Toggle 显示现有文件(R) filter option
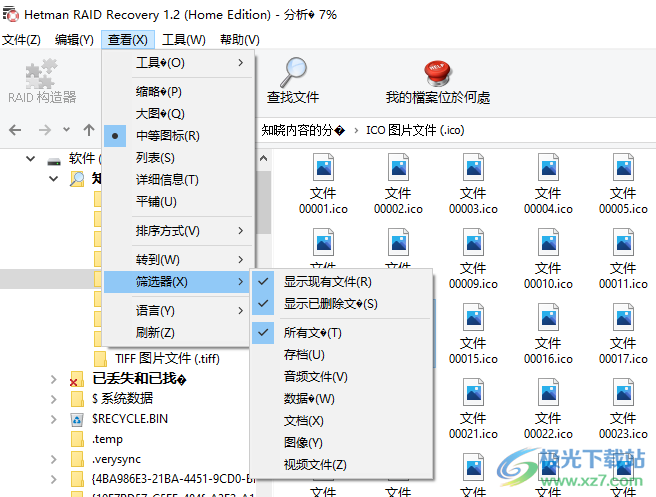 tap(342, 282)
